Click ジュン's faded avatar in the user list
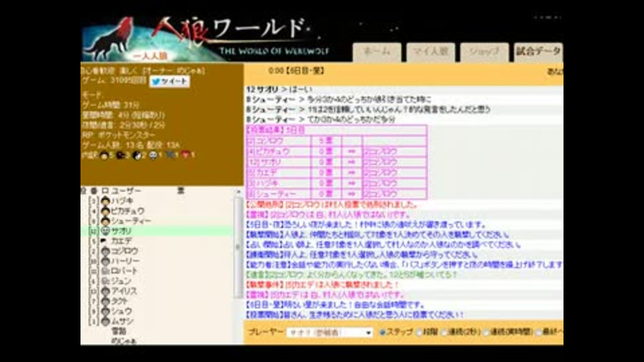 [x=105, y=281]
